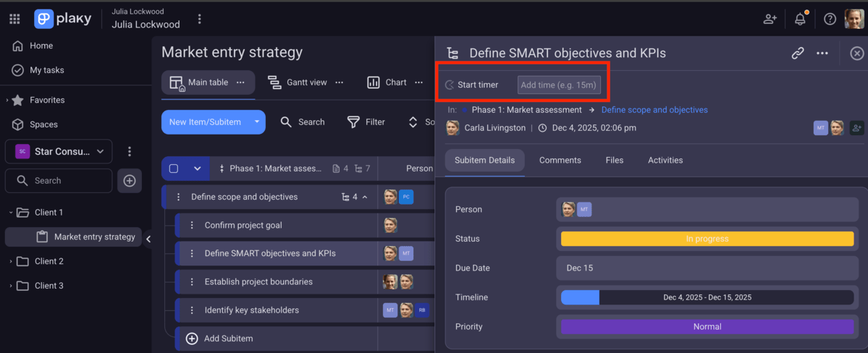This screenshot has height=353, width=868.
Task: Open Define scope and objectives link
Action: coord(654,110)
